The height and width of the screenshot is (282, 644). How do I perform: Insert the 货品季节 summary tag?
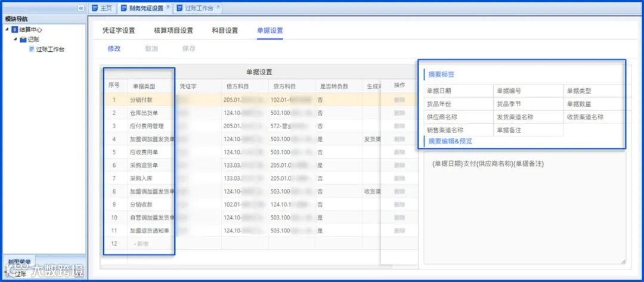[528, 104]
